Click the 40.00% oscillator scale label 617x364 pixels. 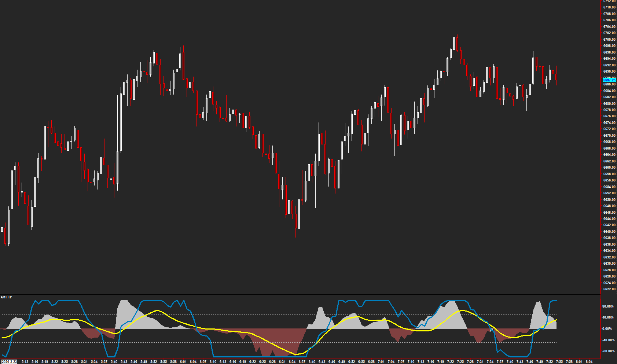607,317
